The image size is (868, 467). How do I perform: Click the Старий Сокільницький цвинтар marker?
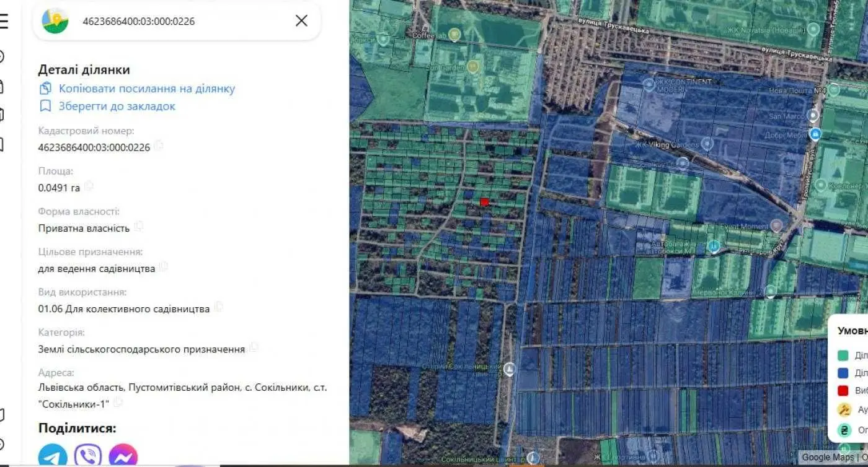[x=510, y=369]
